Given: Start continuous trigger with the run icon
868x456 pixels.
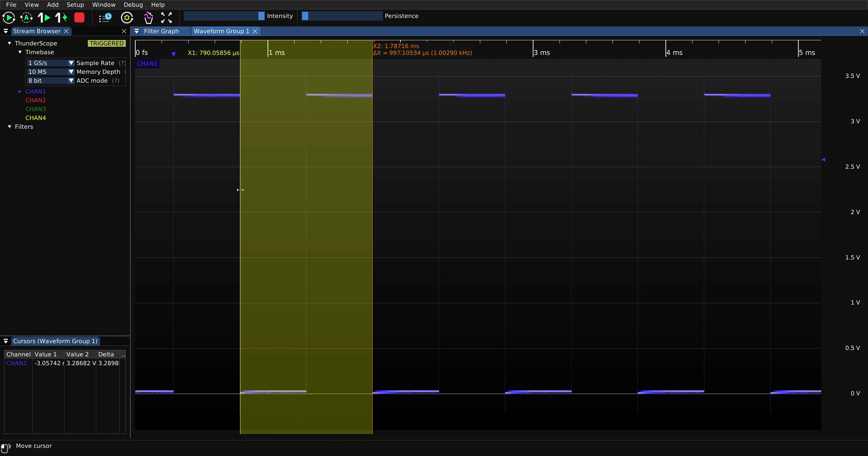Looking at the screenshot, I should click(8, 18).
